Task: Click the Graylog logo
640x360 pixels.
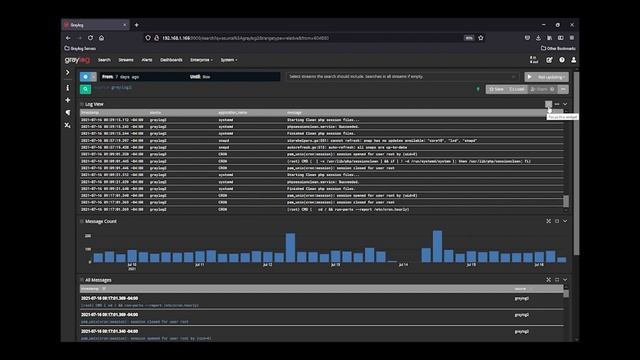Action: [77, 60]
